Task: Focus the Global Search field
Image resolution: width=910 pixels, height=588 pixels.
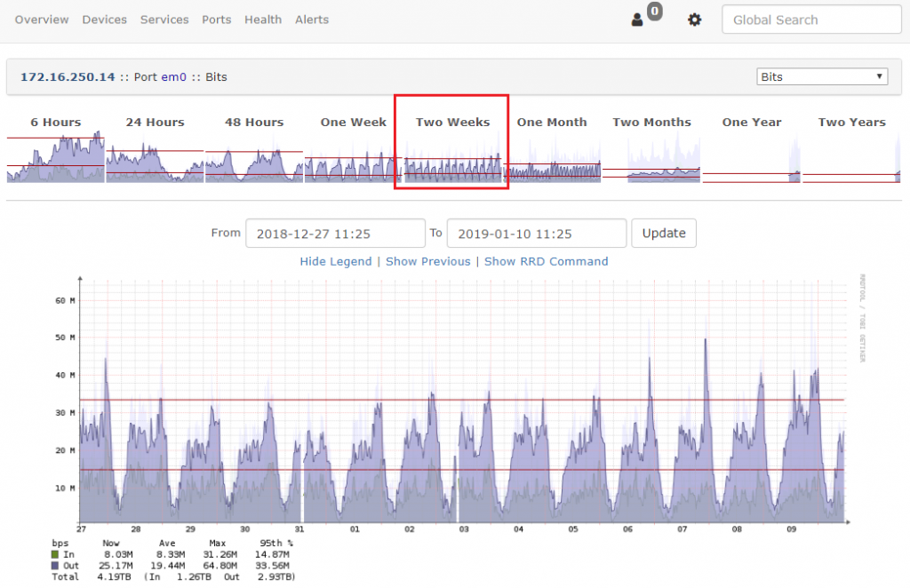Action: pyautogui.click(x=811, y=20)
